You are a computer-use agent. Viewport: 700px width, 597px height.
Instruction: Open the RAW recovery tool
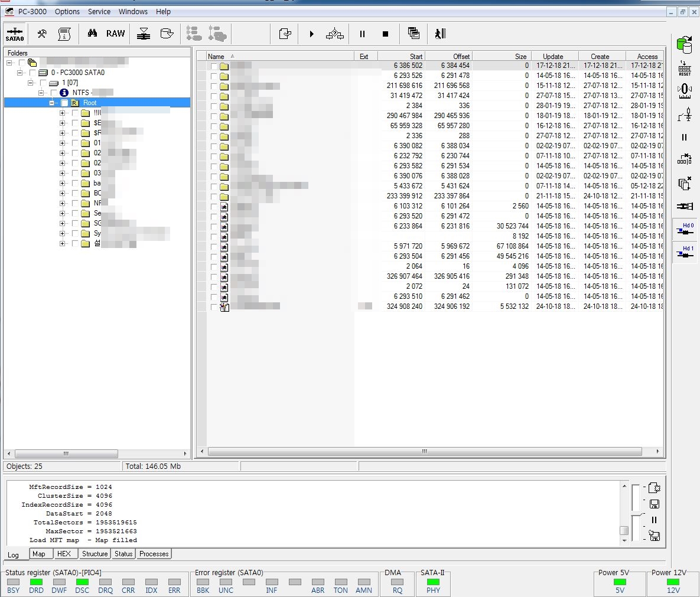point(115,34)
